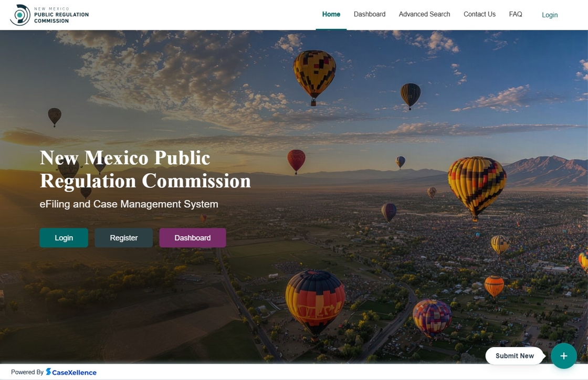588x380 pixels.
Task: Click the Login link in the top-right header
Action: (x=549, y=15)
